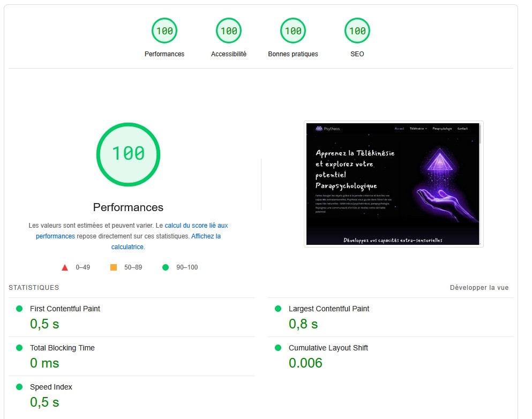The height and width of the screenshot is (419, 532).
Task: Click the '0 ms' Total Blocking Time value
Action: click(44, 363)
